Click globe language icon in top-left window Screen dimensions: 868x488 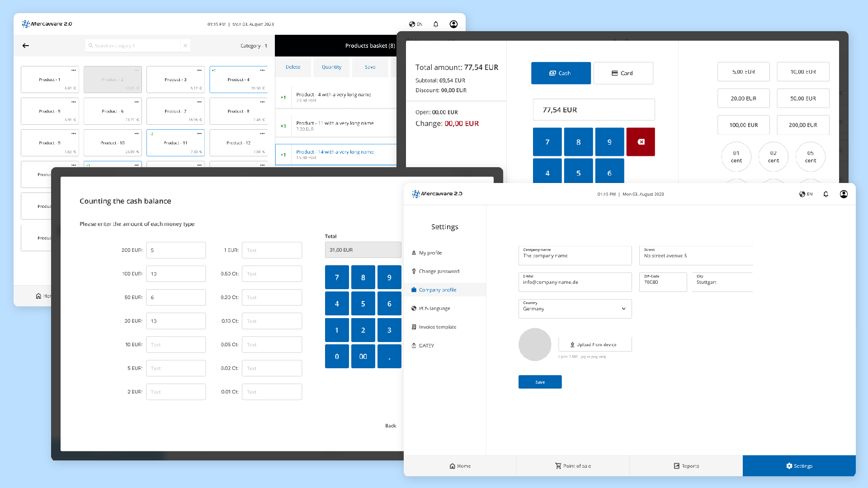412,24
